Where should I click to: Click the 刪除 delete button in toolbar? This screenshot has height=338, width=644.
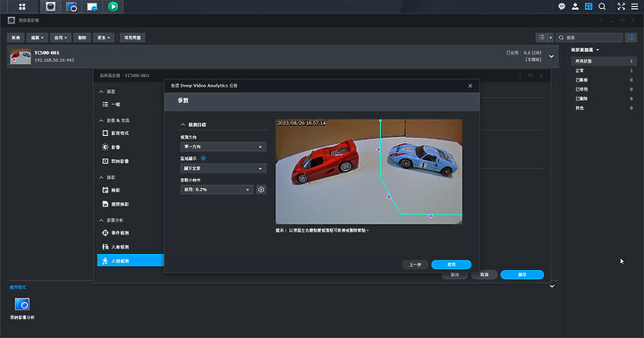tap(82, 38)
